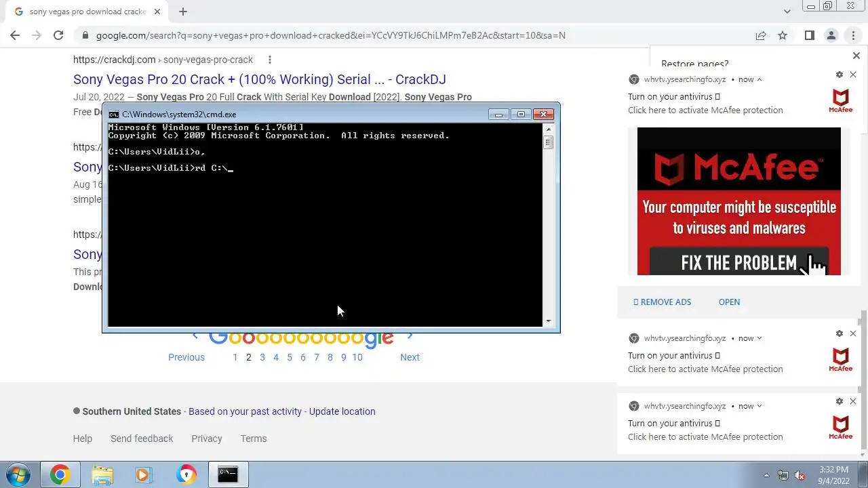This screenshot has height=488, width=868.
Task: Click the cmd.exe taskbar button
Action: coord(228,474)
